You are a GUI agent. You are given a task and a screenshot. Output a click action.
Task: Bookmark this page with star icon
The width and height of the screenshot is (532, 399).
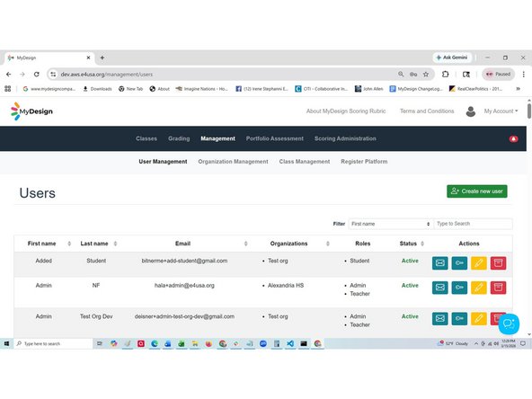(426, 75)
